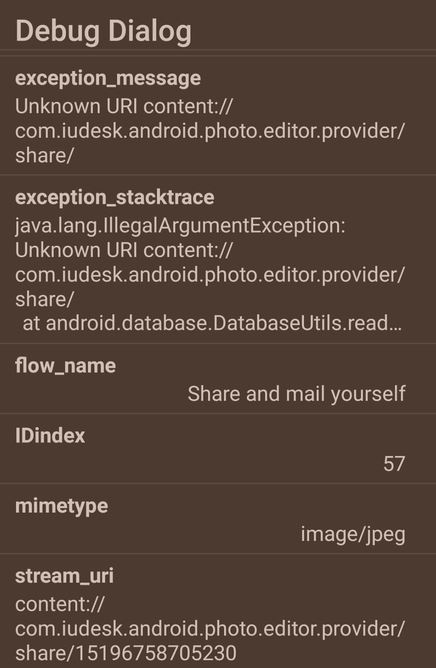Select the share/15196758705230 text

126,654
